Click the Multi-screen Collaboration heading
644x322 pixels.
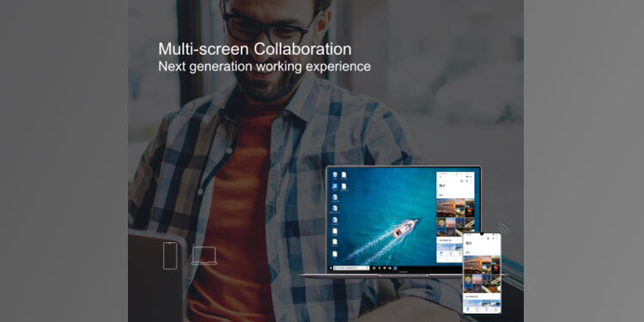click(255, 49)
